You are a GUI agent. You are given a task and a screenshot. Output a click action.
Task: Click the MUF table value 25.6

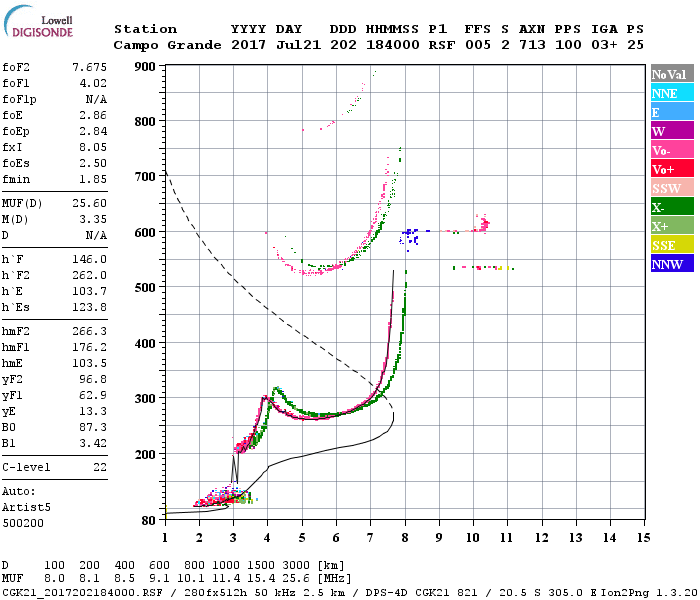(x=296, y=579)
